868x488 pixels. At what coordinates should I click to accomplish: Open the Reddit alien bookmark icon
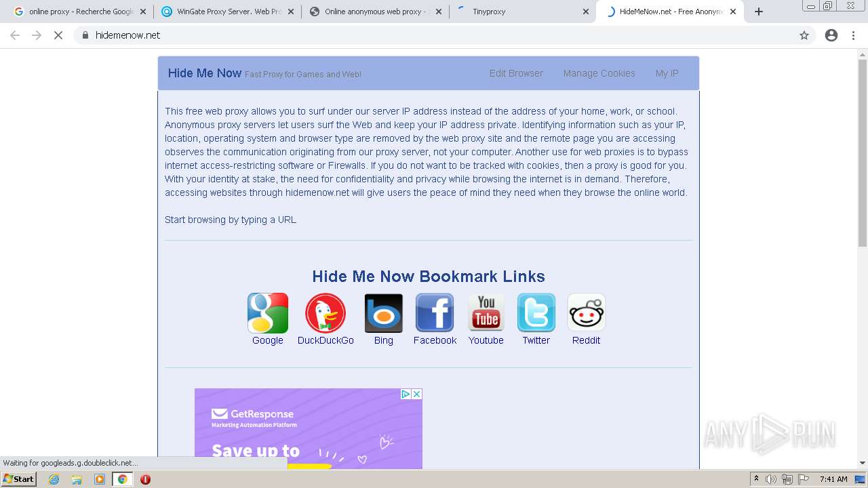pyautogui.click(x=587, y=313)
